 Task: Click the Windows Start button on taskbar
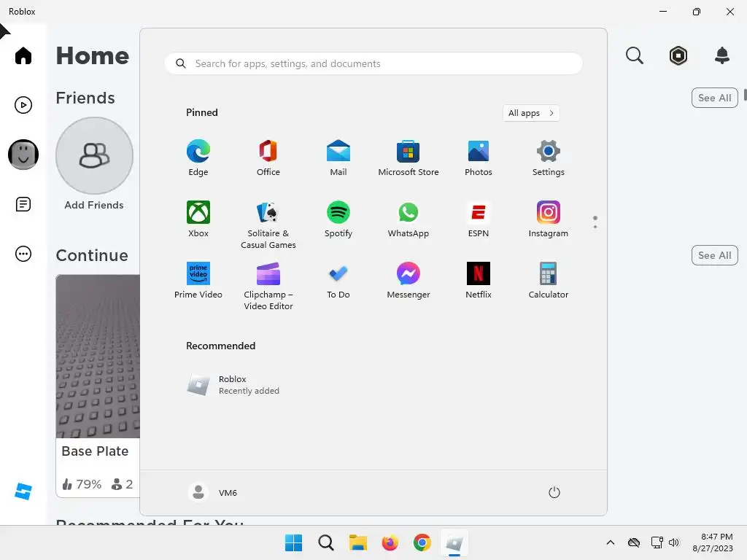click(293, 542)
